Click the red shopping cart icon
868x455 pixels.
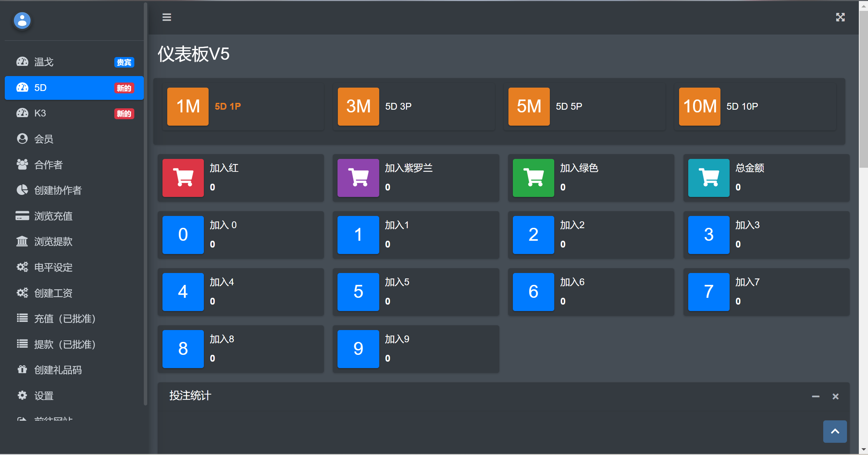click(183, 178)
